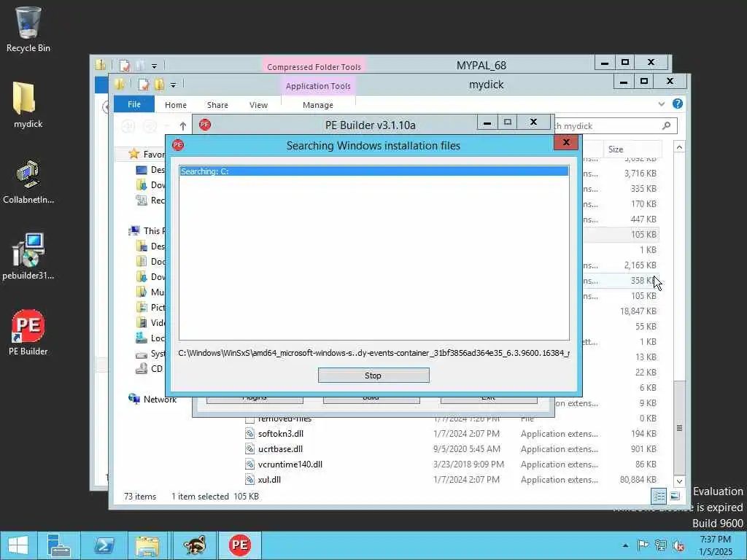Click the file list vertical scrollbar thumb
Viewport: 747px width, 560px height.
click(x=679, y=427)
